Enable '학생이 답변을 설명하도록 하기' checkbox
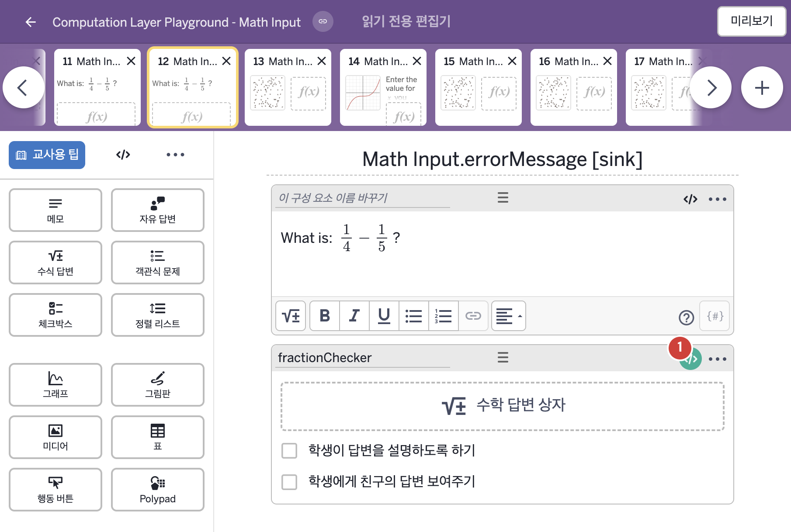791x532 pixels. [x=289, y=450]
